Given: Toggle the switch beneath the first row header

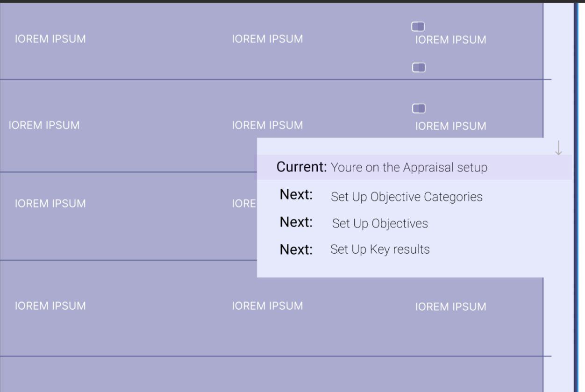Looking at the screenshot, I should [x=418, y=67].
